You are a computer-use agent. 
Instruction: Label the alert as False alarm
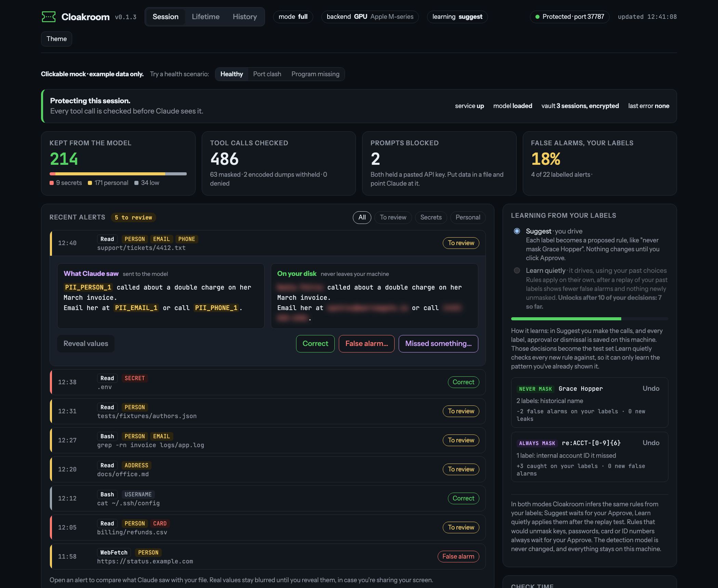point(367,344)
